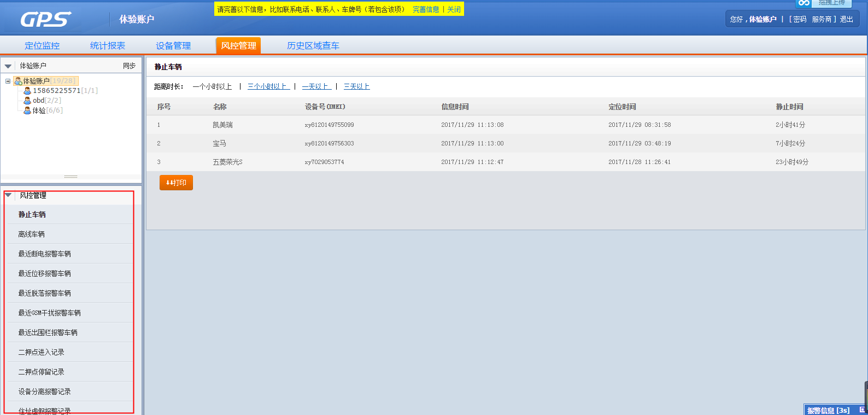Click the user icon beside 15865225571
This screenshot has height=415, width=868.
[x=27, y=91]
